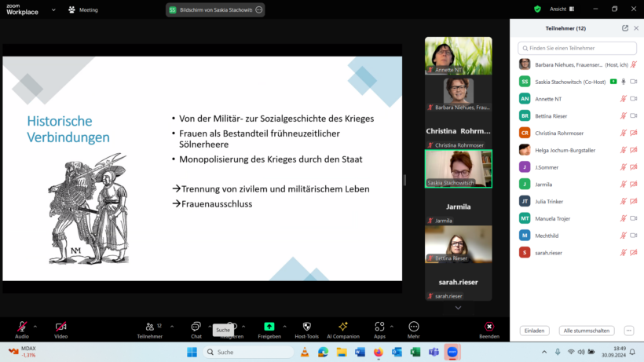The image size is (644, 362).
Task: Click the green Freigeben share screen icon
Action: coord(269,327)
